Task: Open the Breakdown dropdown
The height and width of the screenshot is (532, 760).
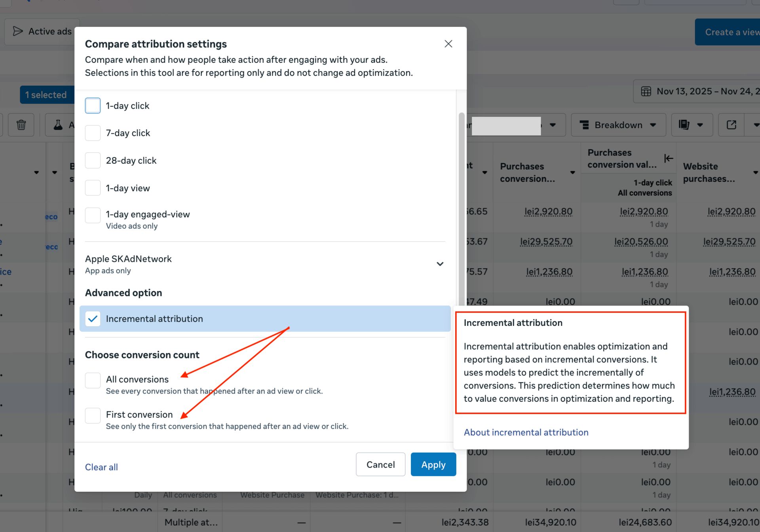Action: [x=618, y=125]
